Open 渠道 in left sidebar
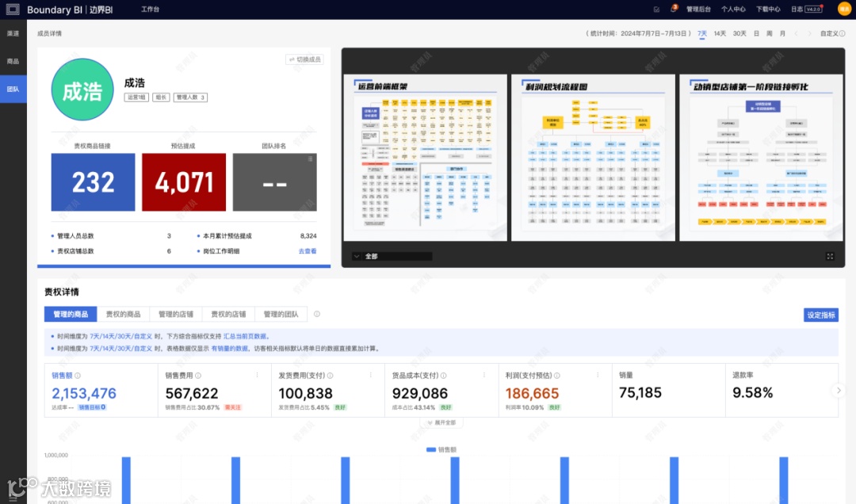 tap(13, 33)
